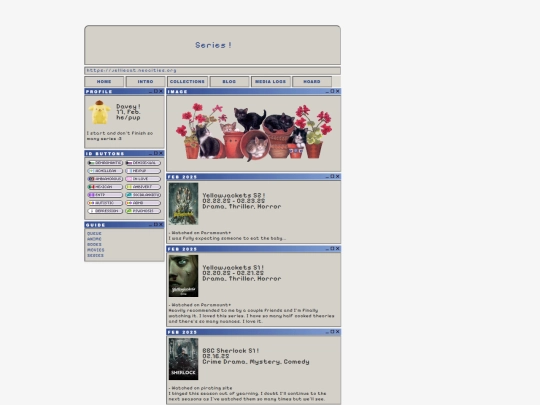Viewport: 540px width, 405px height.
Task: Close the GUIDE panel with X
Action: click(x=161, y=225)
